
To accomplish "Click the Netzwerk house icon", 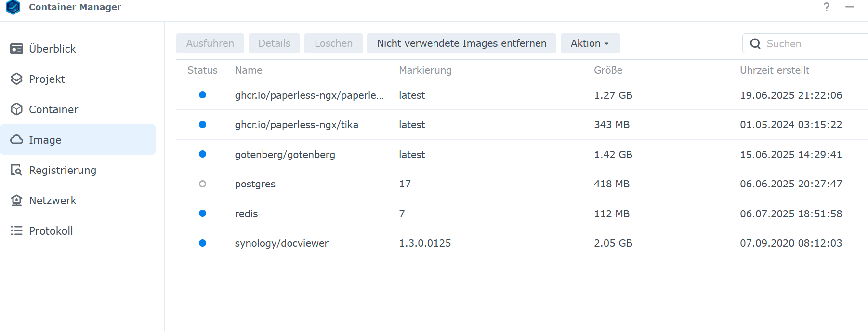I will pyautogui.click(x=17, y=200).
